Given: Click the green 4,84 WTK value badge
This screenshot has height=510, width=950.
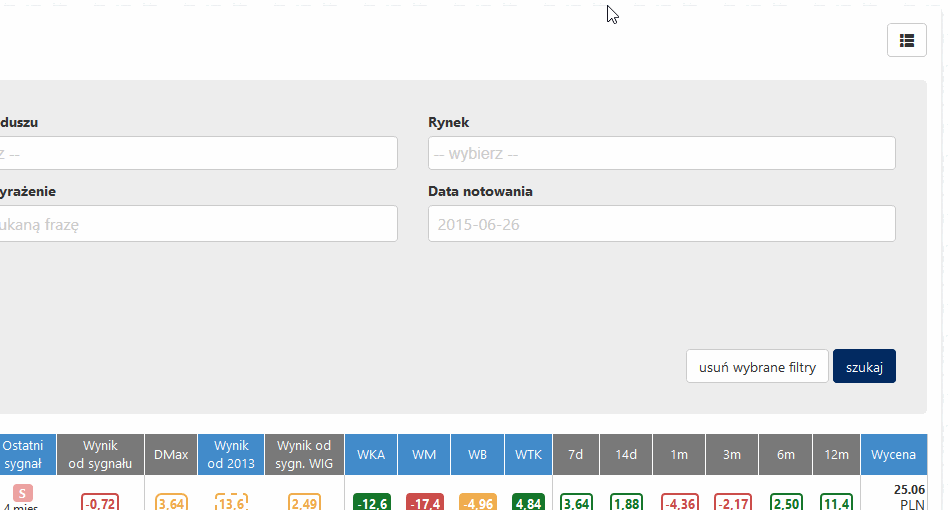Looking at the screenshot, I should [x=528, y=503].
